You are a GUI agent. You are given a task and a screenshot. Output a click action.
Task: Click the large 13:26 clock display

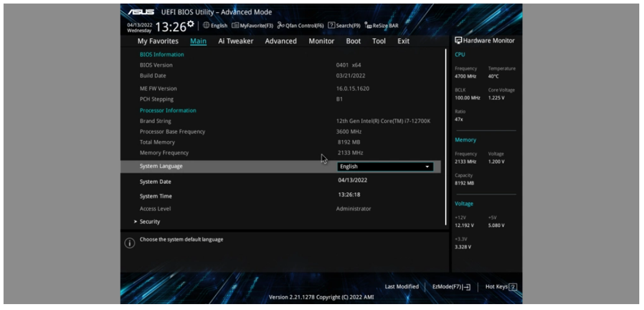pos(171,27)
